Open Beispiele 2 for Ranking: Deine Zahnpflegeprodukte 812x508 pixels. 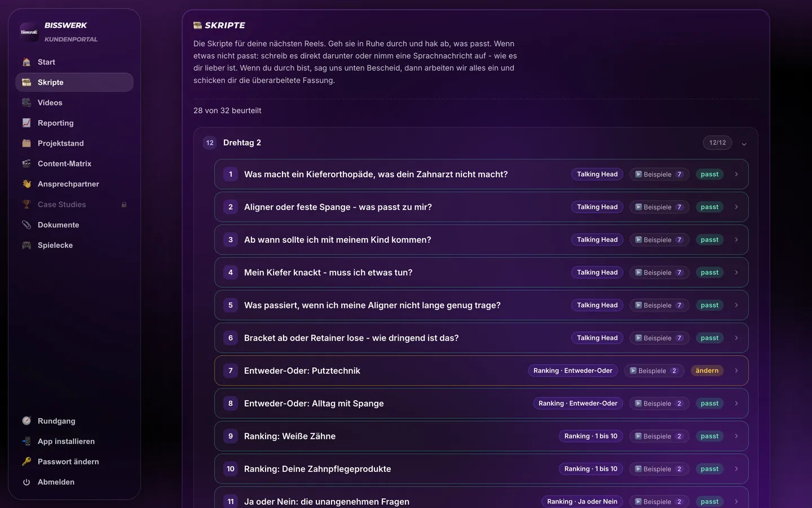[659, 469]
